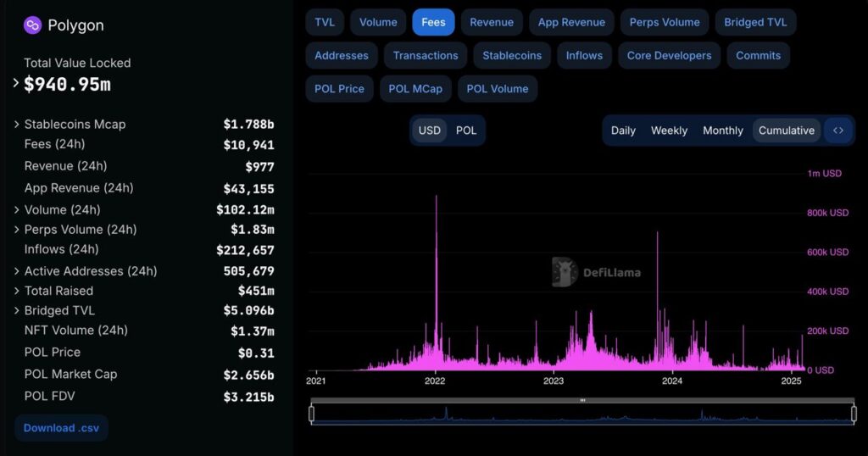Switch denomination to POL
The width and height of the screenshot is (868, 456).
coord(466,131)
